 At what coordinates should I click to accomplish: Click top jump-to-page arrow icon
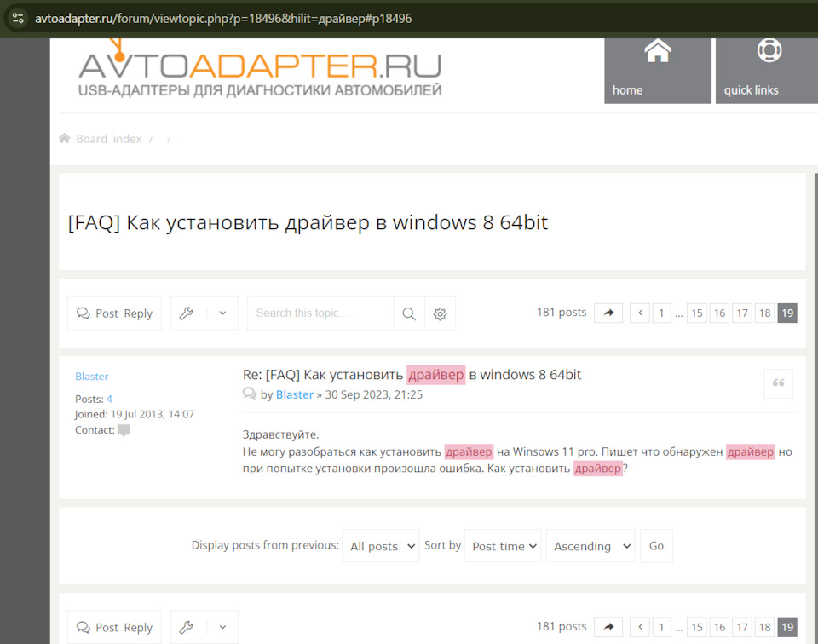click(x=608, y=313)
